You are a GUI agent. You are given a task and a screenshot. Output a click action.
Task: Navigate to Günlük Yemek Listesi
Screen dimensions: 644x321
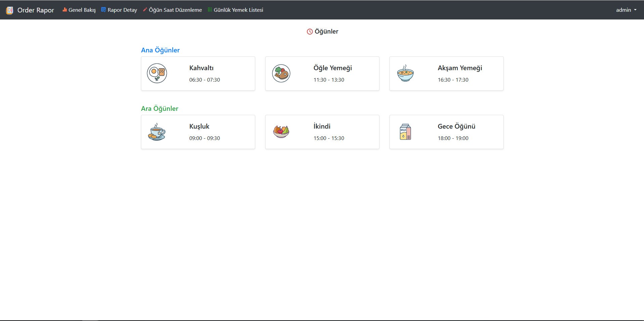tap(235, 10)
